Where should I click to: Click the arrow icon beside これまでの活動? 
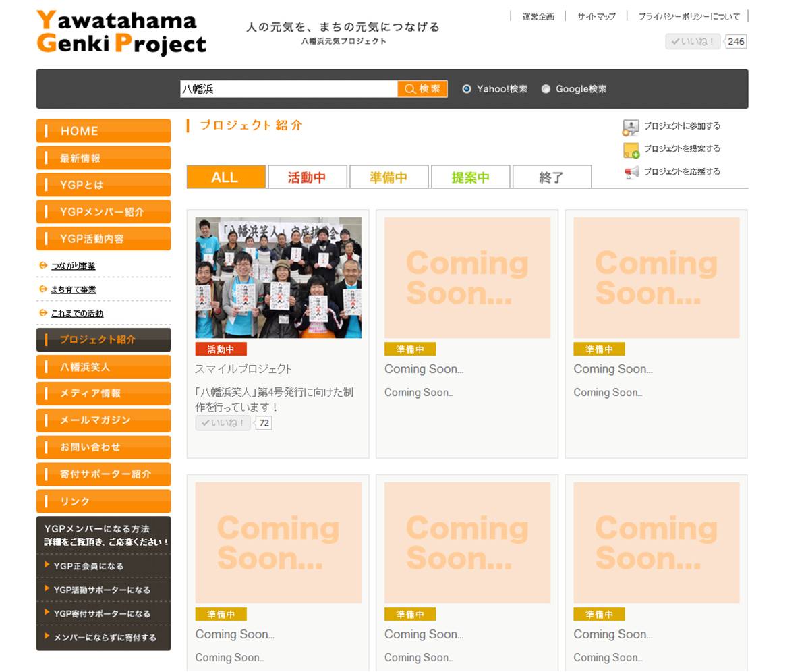[x=43, y=313]
